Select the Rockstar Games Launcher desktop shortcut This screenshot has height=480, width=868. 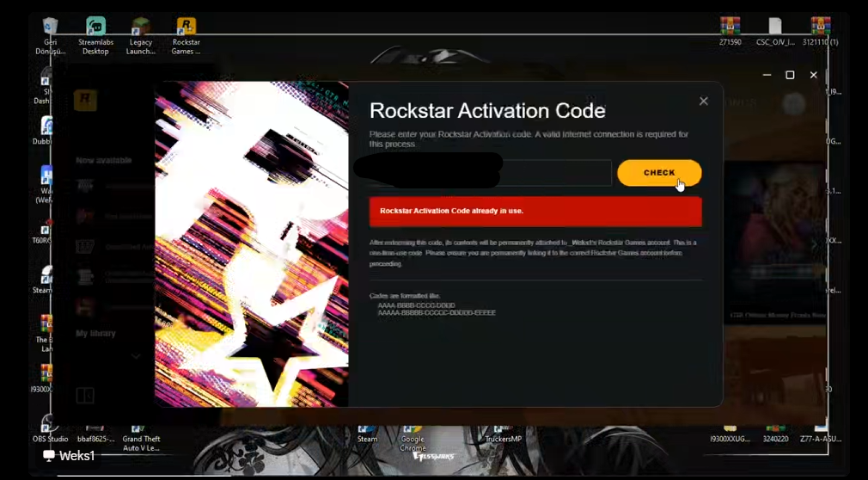[186, 36]
